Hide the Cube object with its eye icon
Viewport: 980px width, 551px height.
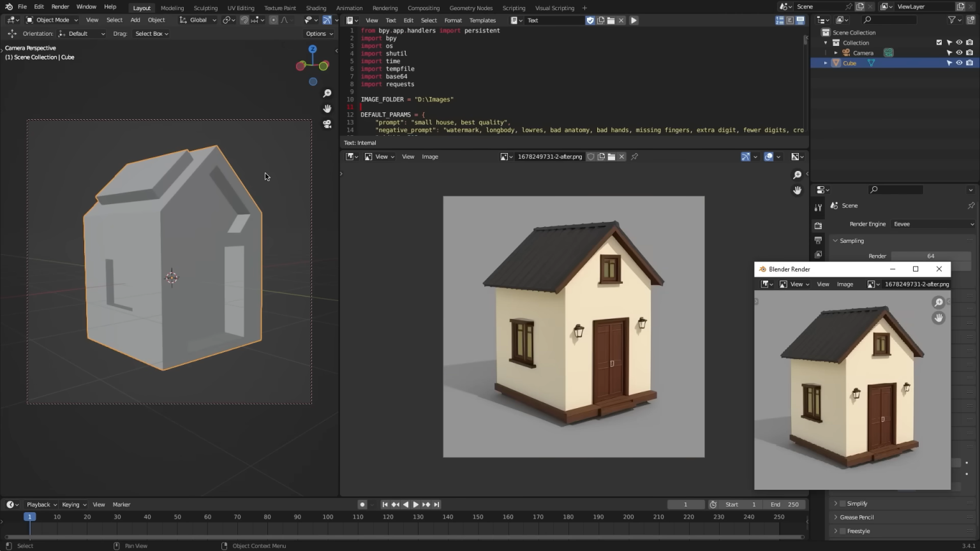959,62
